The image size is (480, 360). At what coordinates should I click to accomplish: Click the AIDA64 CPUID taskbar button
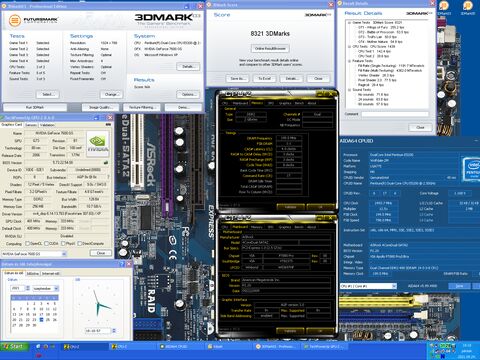pos(177,347)
